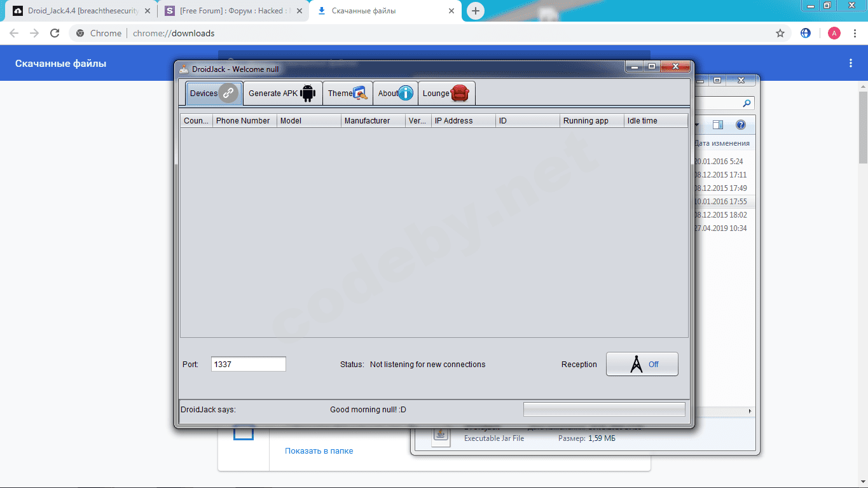Click the Port input field
This screenshot has height=488, width=868.
[248, 364]
